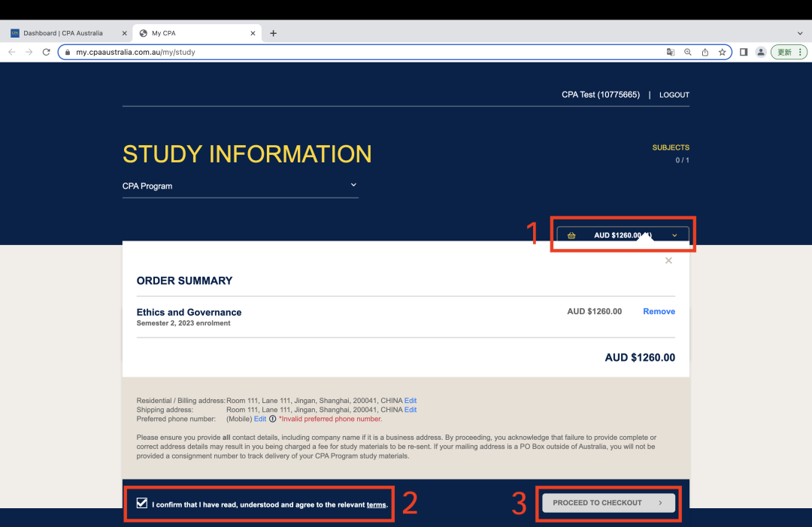Bookmark this page using the star icon

(722, 52)
